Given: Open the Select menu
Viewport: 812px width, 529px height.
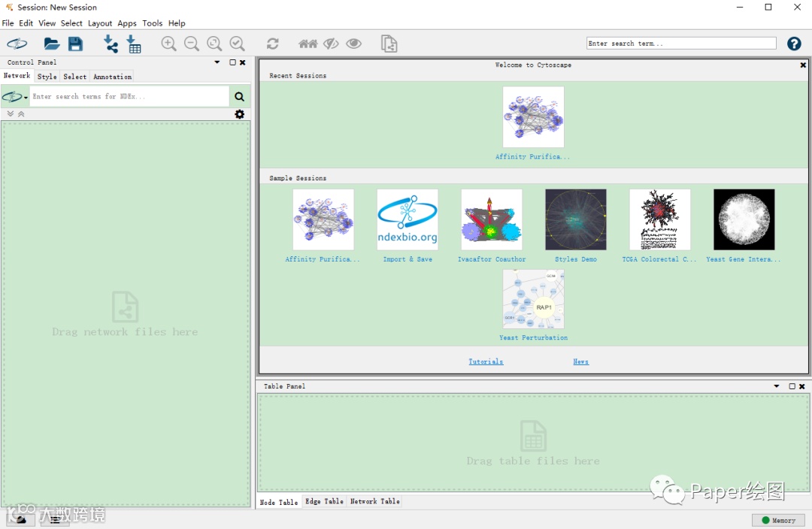Looking at the screenshot, I should (71, 23).
